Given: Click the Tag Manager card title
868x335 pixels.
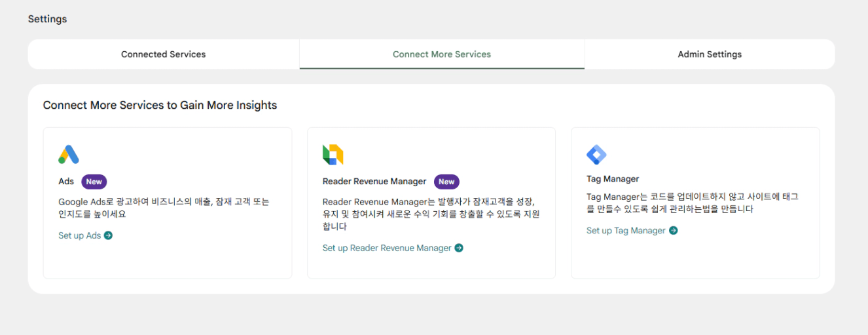Looking at the screenshot, I should [x=613, y=178].
